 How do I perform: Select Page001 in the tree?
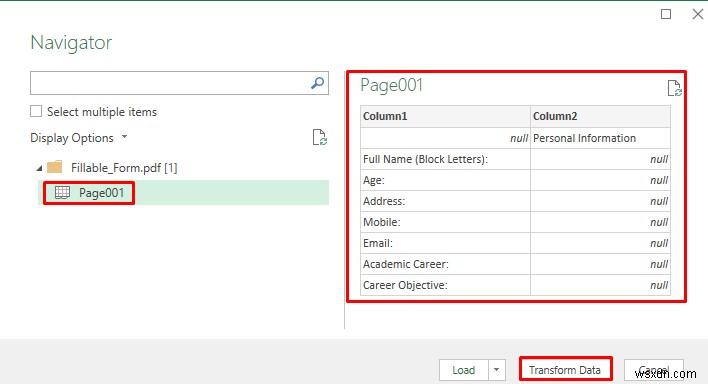tap(184, 193)
